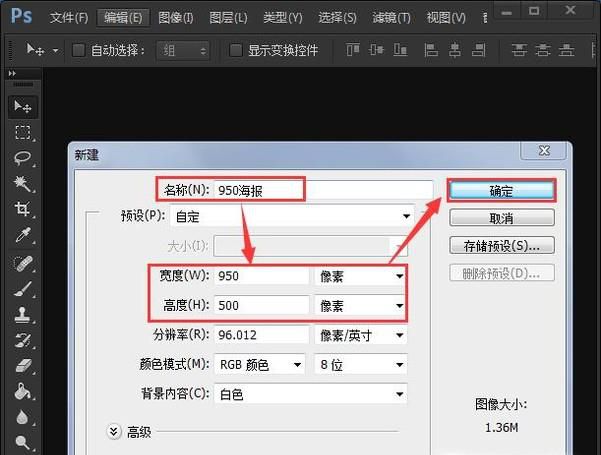
Task: Click the Align bottom edges icon
Action: point(400,50)
